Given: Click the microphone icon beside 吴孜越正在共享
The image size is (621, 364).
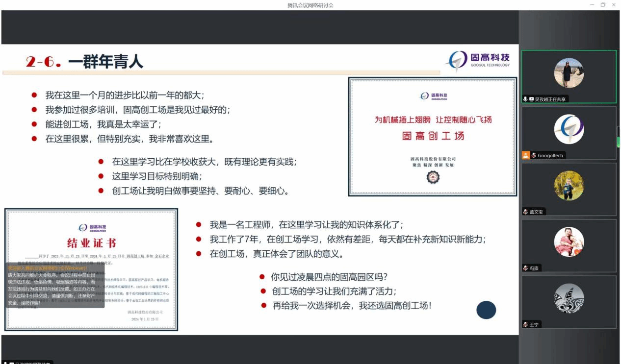Looking at the screenshot, I should point(525,99).
